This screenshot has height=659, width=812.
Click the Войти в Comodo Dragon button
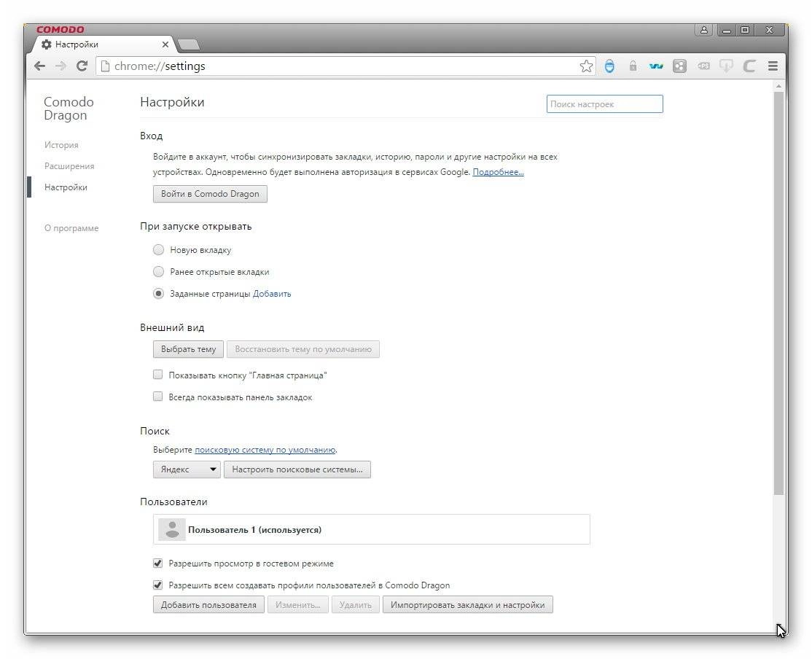(x=210, y=194)
